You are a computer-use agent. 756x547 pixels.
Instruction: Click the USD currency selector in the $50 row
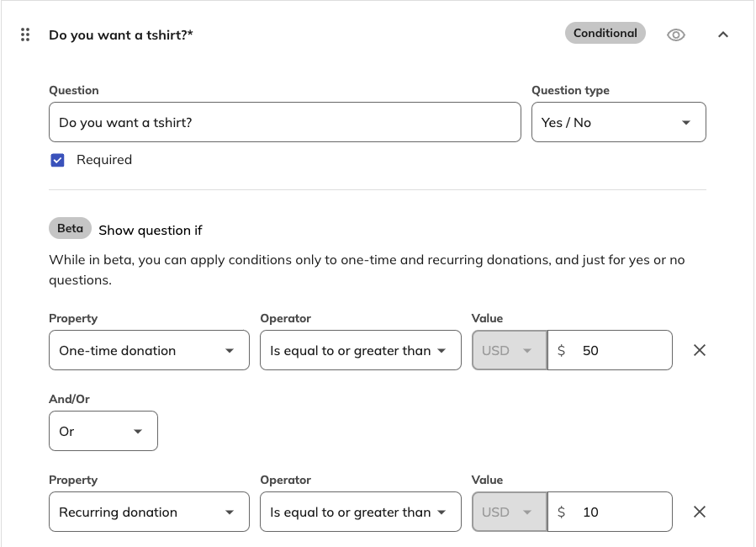coord(510,350)
